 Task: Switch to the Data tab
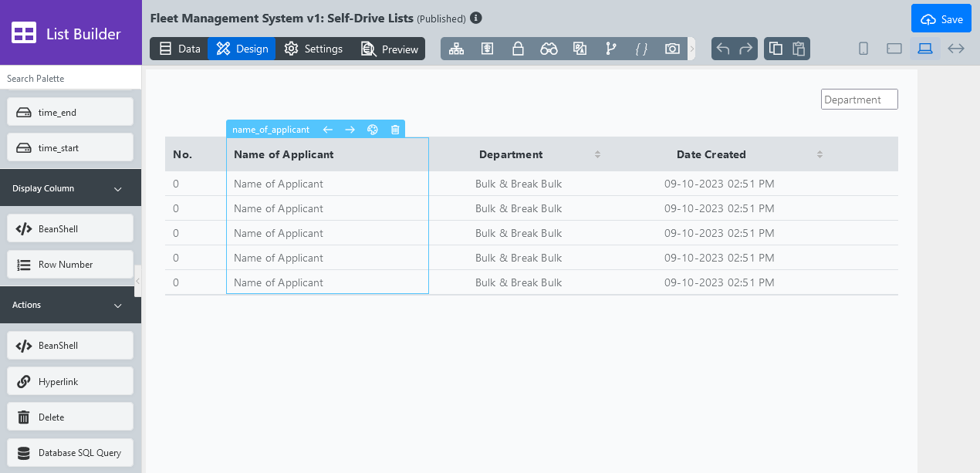pos(179,49)
